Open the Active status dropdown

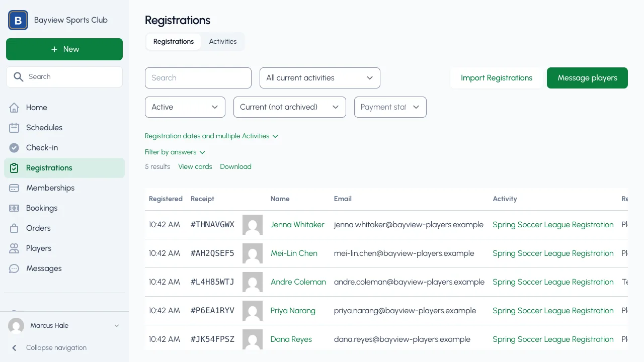(185, 107)
